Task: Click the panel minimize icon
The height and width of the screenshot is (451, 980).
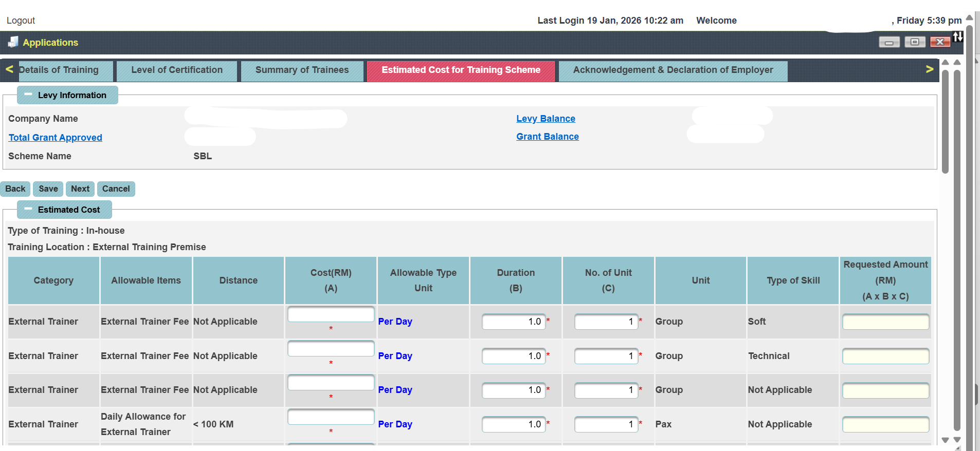Action: (x=889, y=42)
